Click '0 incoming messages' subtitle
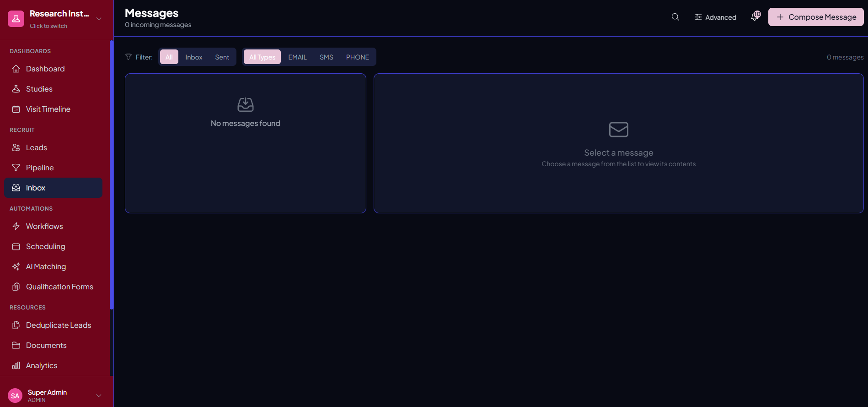Viewport: 868px width, 407px height. tap(158, 25)
